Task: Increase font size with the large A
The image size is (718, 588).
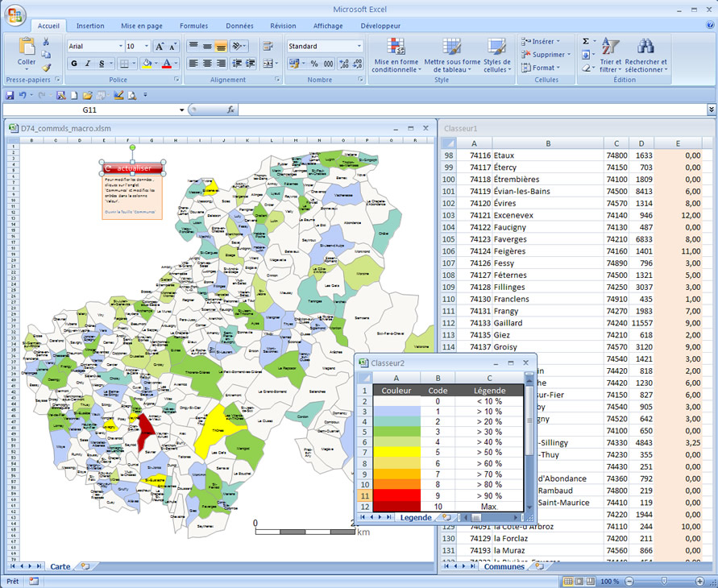Action: (159, 46)
